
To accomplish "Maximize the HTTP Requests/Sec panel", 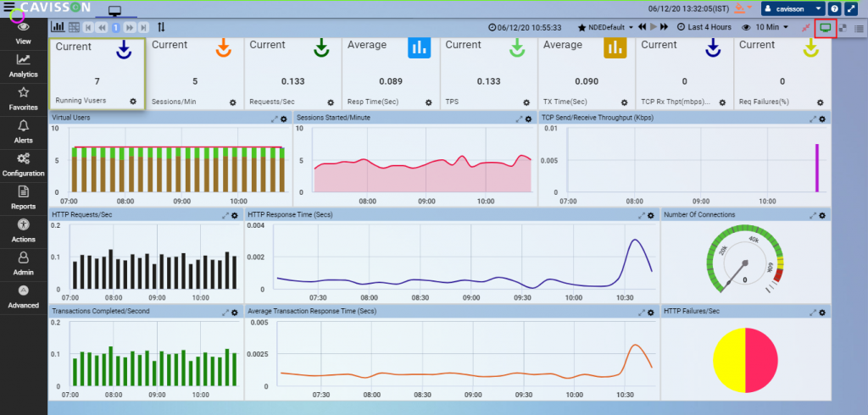I will [225, 215].
